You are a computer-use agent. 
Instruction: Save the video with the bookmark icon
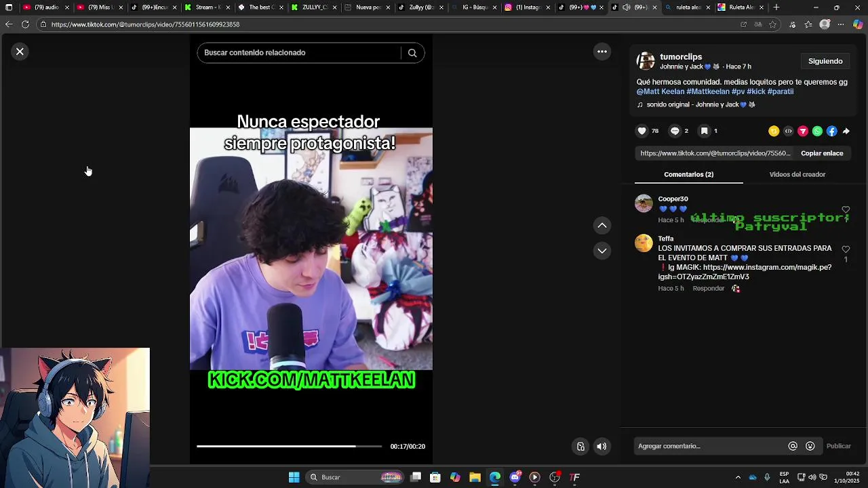(705, 131)
